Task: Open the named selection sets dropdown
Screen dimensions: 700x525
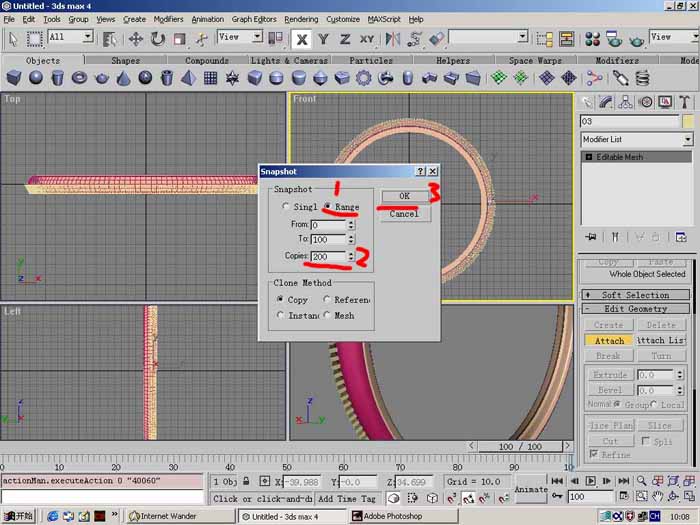Action: [523, 37]
